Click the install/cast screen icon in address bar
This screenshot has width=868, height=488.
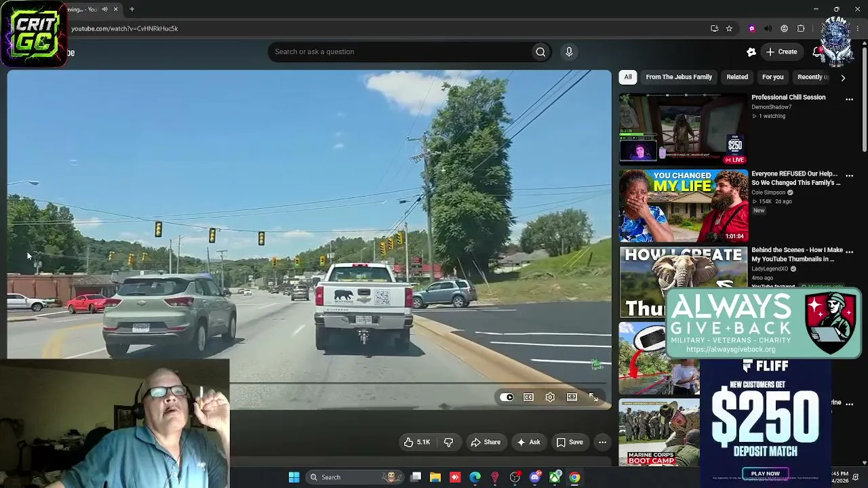click(714, 28)
